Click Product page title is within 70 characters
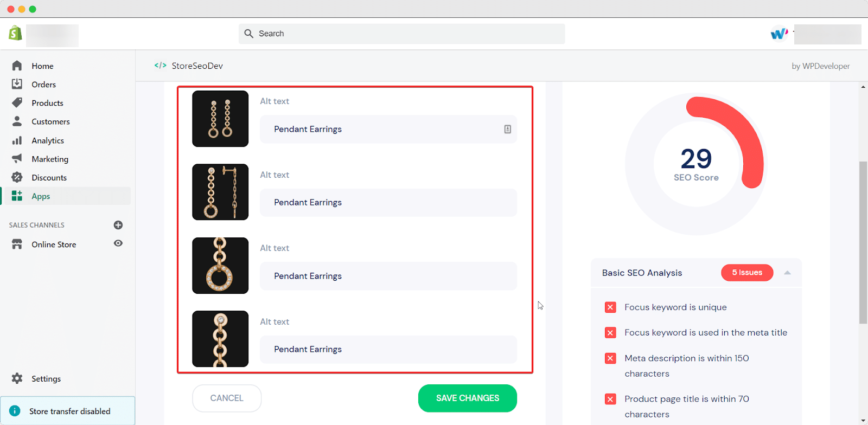The image size is (868, 425). (686, 407)
